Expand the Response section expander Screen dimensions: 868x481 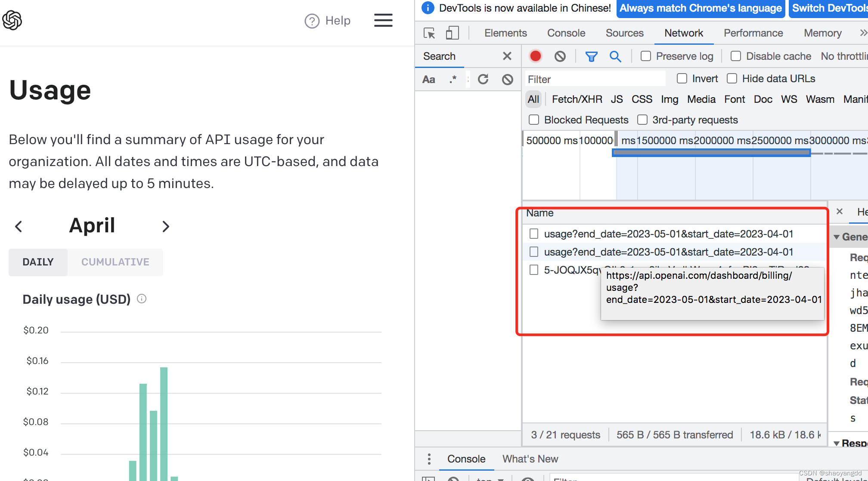point(838,443)
